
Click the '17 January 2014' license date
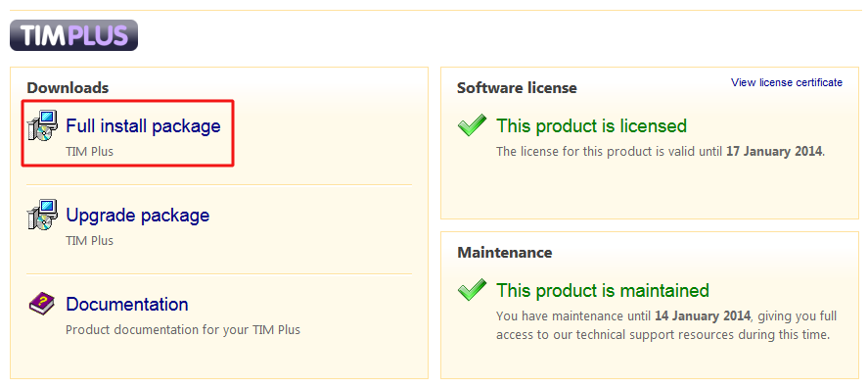pyautogui.click(x=774, y=151)
